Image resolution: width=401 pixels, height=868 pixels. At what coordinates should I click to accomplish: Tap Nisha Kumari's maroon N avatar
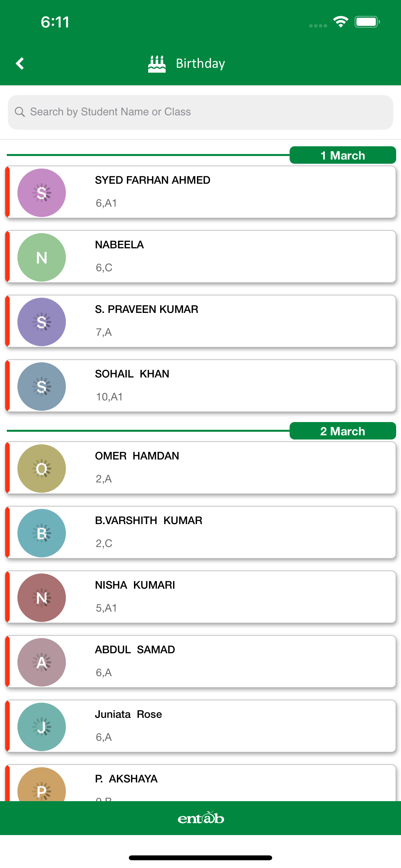tap(41, 598)
